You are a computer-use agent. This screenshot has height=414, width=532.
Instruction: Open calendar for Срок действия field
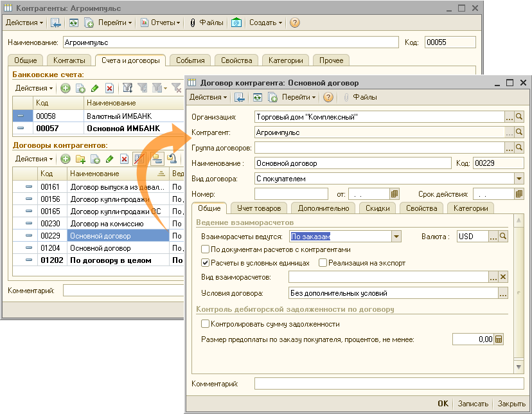(x=519, y=194)
